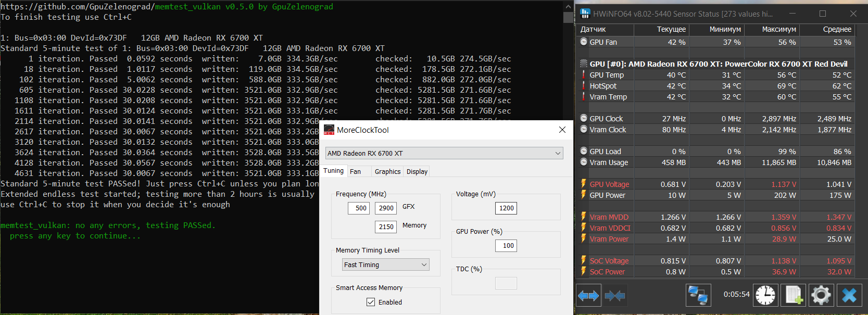Click the Максимум column header in HWiNFO
This screenshot has width=868, height=315.
772,29
